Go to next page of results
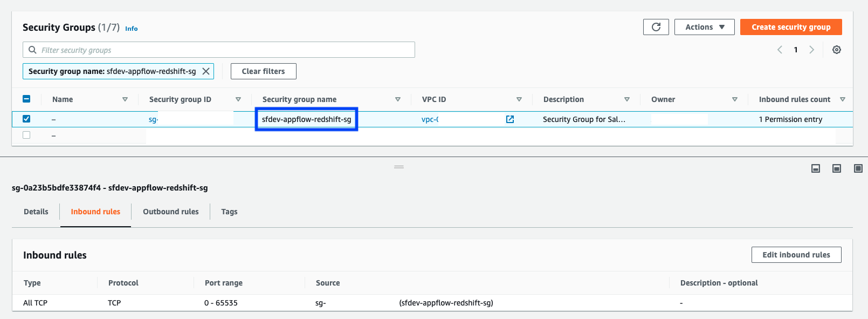The height and width of the screenshot is (319, 868). pos(811,50)
